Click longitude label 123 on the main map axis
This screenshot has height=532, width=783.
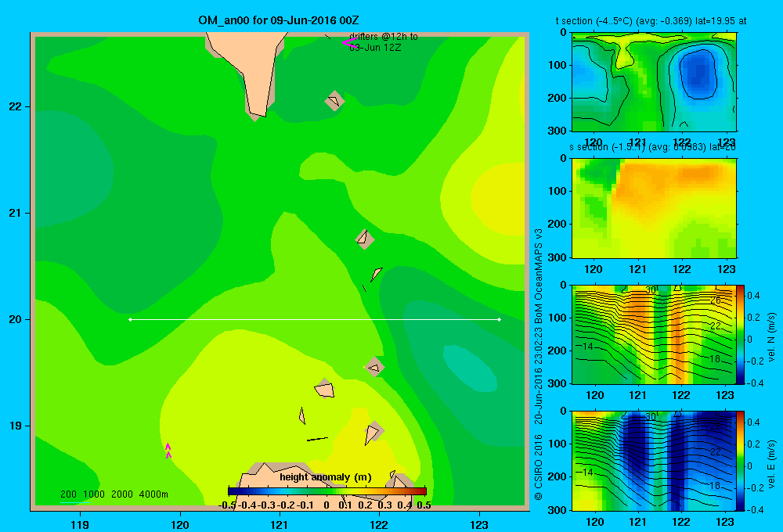click(479, 525)
